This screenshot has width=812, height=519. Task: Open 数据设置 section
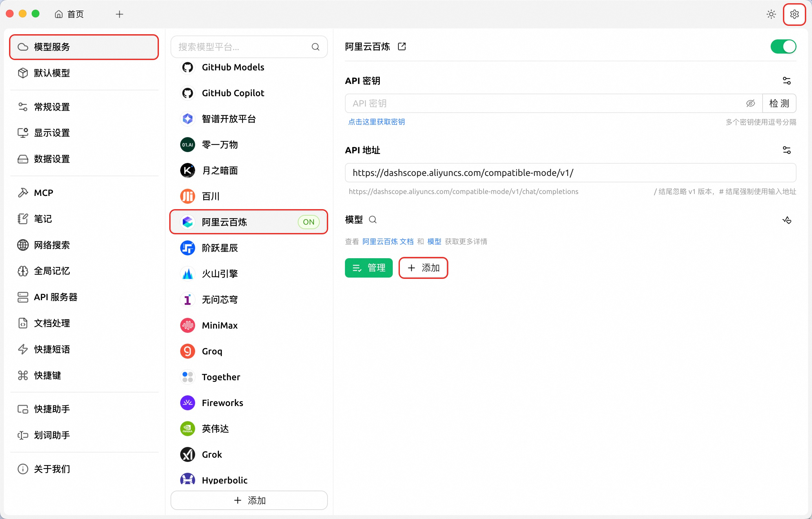pyautogui.click(x=84, y=159)
